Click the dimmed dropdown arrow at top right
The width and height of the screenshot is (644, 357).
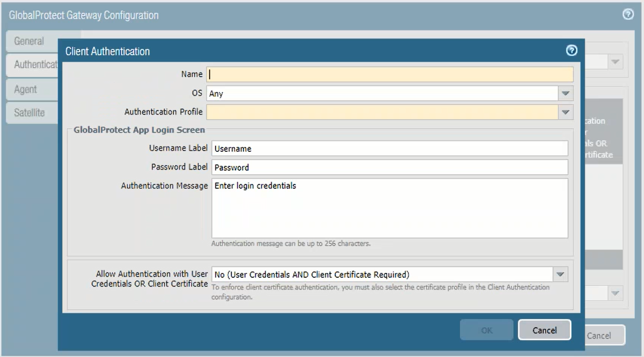click(615, 62)
